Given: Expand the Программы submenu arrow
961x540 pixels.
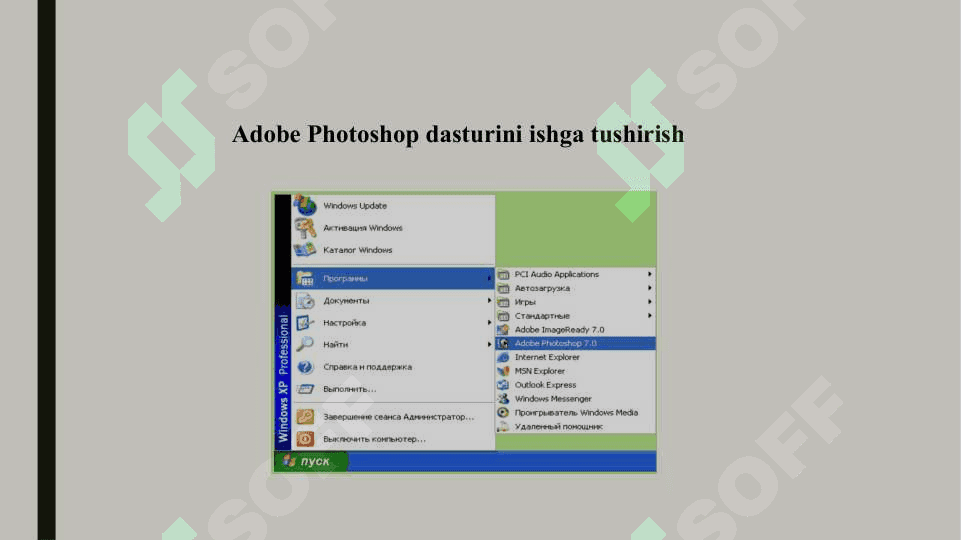Looking at the screenshot, I should coord(489,278).
